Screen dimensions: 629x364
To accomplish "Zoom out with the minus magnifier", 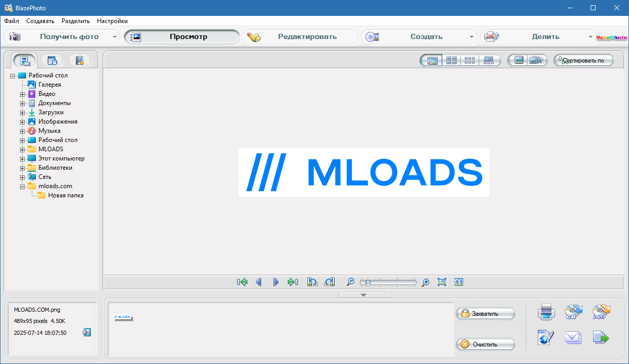I will 350,282.
